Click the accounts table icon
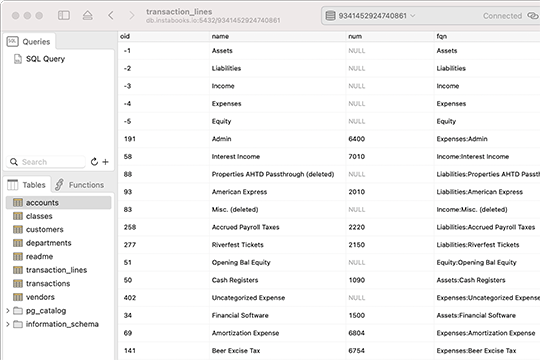Image resolution: width=540 pixels, height=360 pixels. pyautogui.click(x=18, y=203)
